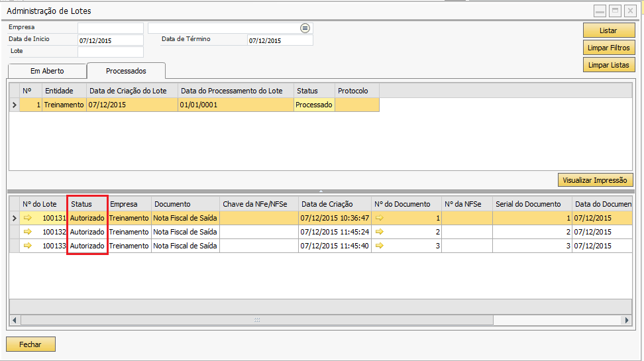Select cell 07/12/2015 11:45:40
The width and height of the screenshot is (644, 361).
coord(335,246)
